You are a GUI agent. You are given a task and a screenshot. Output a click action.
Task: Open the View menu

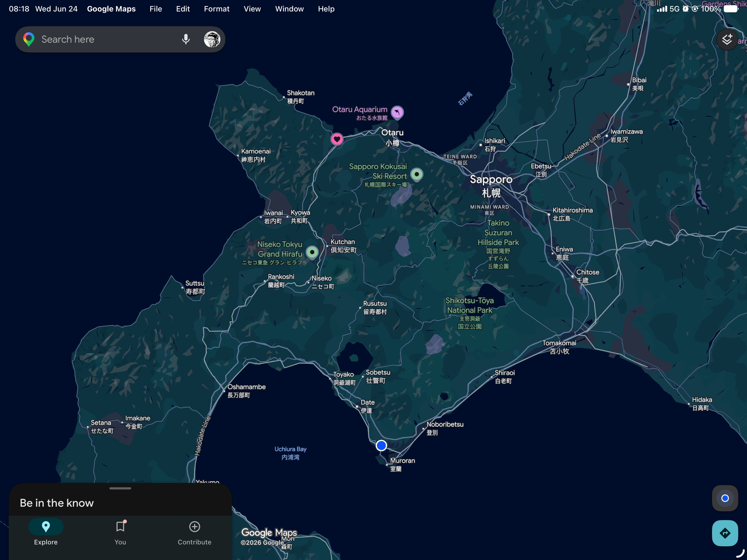[x=252, y=9]
